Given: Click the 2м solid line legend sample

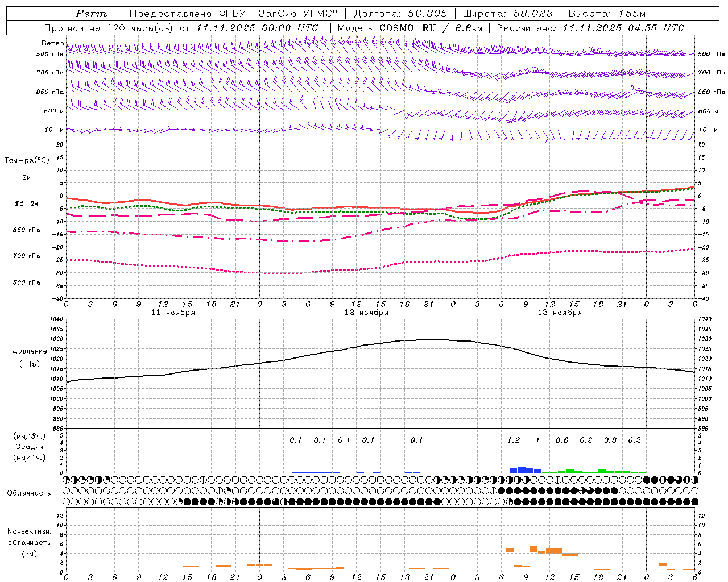Looking at the screenshot, I should click(26, 184).
